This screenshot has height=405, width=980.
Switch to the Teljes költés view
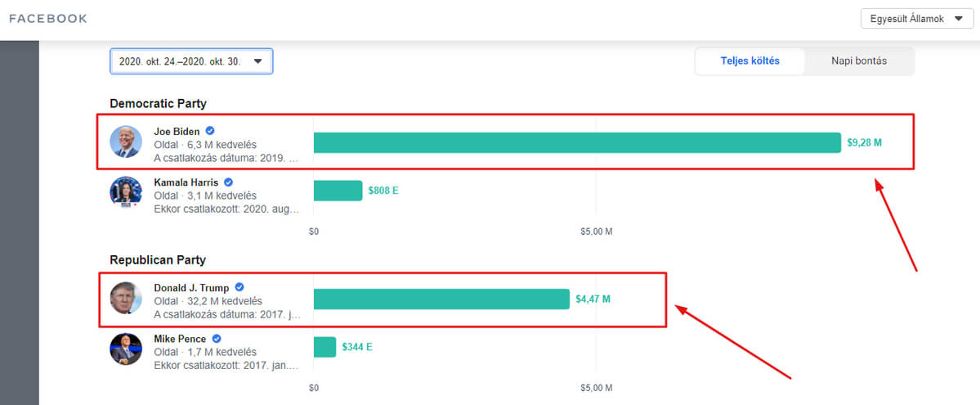tap(750, 61)
